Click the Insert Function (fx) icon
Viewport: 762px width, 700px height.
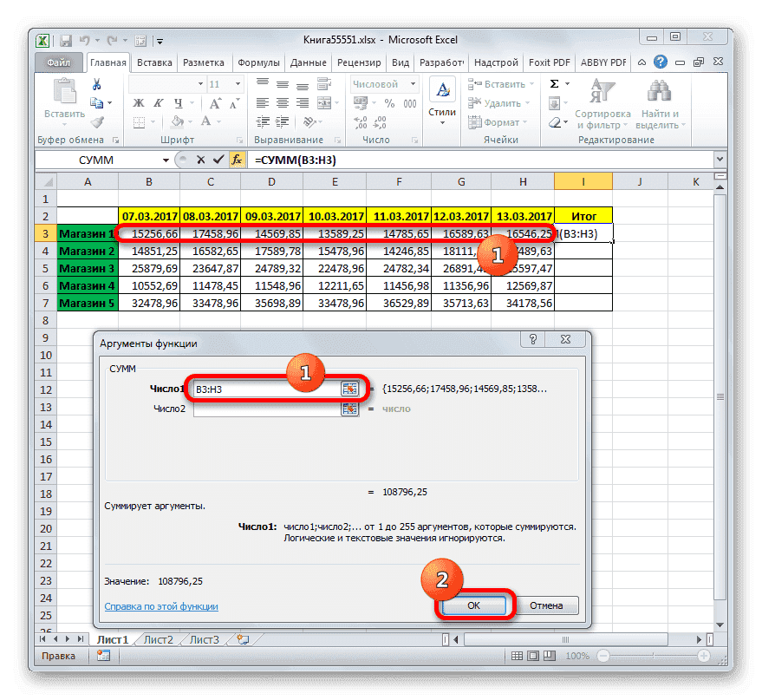coord(237,160)
